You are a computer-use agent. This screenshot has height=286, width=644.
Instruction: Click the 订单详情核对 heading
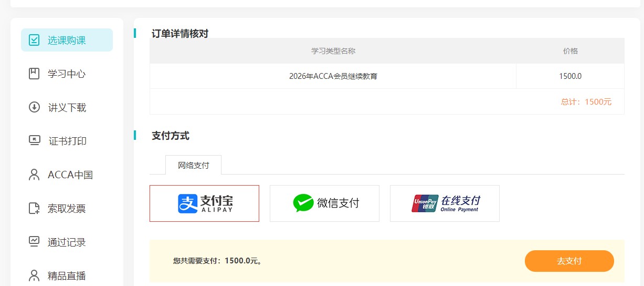[180, 34]
